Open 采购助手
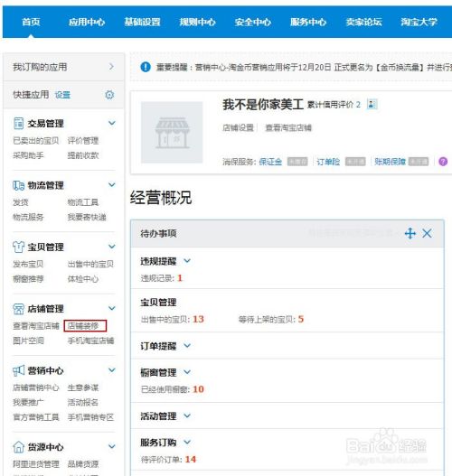This screenshot has width=452, height=476. [28, 155]
